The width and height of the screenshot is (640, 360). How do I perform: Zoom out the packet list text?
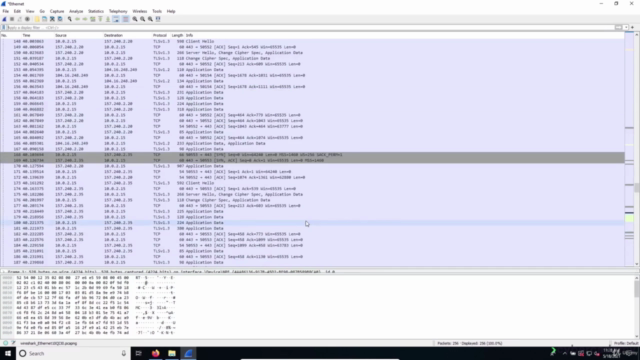tap(142, 19)
